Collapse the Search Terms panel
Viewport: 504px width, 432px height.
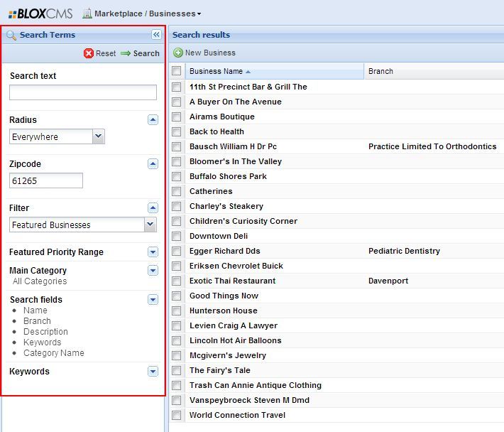pos(157,34)
